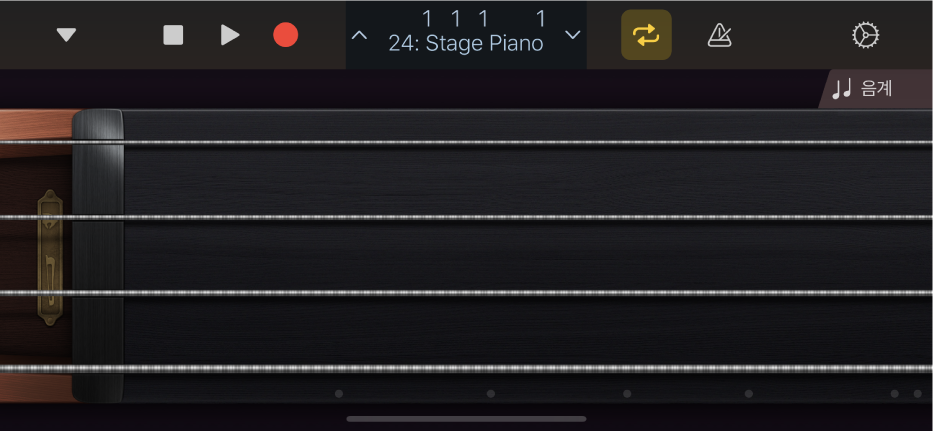Toggle the yellow loop cycle button
This screenshot has width=934, height=431.
[x=646, y=35]
